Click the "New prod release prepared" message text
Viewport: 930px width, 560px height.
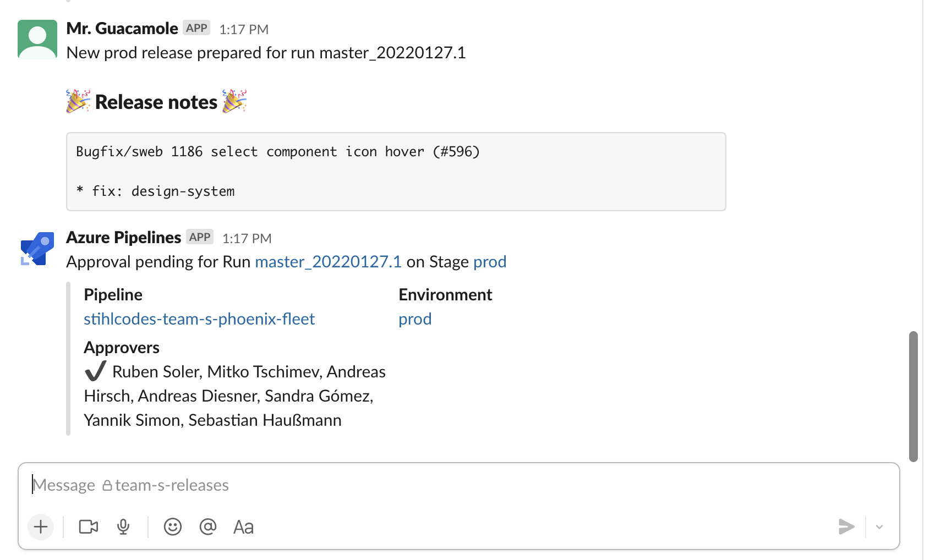(266, 53)
